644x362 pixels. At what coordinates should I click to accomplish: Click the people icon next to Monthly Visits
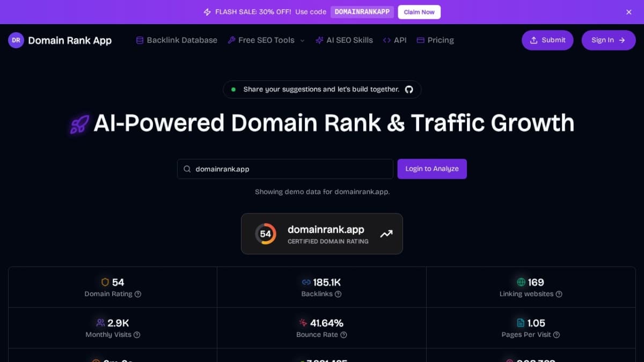(100, 323)
